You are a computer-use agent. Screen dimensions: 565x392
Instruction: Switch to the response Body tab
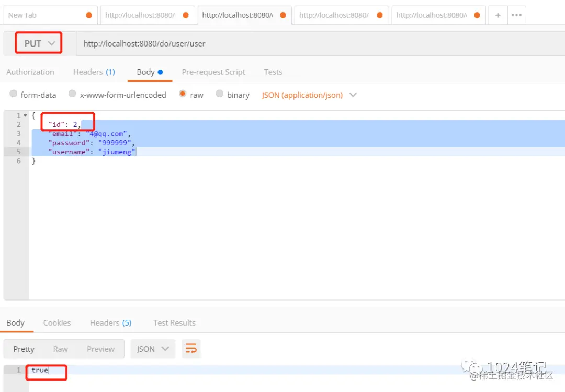(16, 323)
